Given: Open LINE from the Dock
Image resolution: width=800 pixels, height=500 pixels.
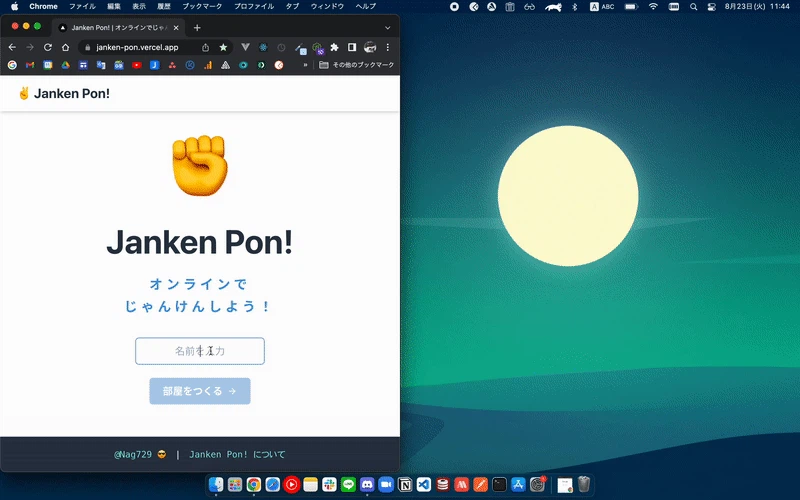Looking at the screenshot, I should tap(348, 484).
